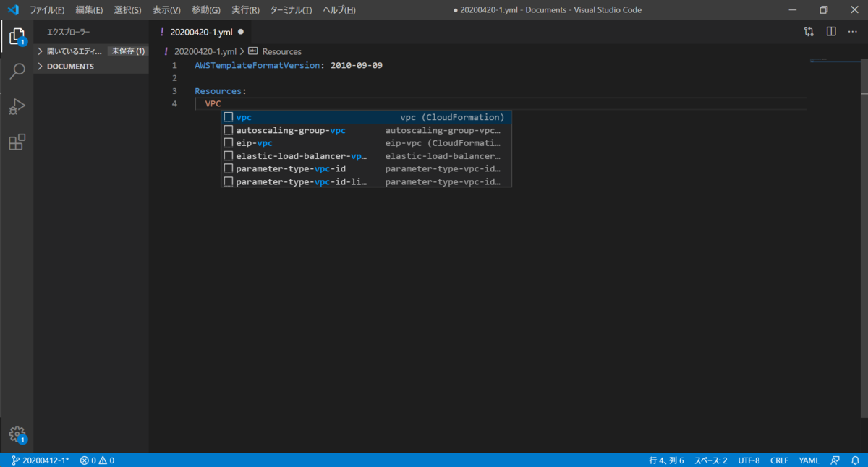Click the Open Changes compare icon
Screen dimensions: 868x467
click(809, 32)
